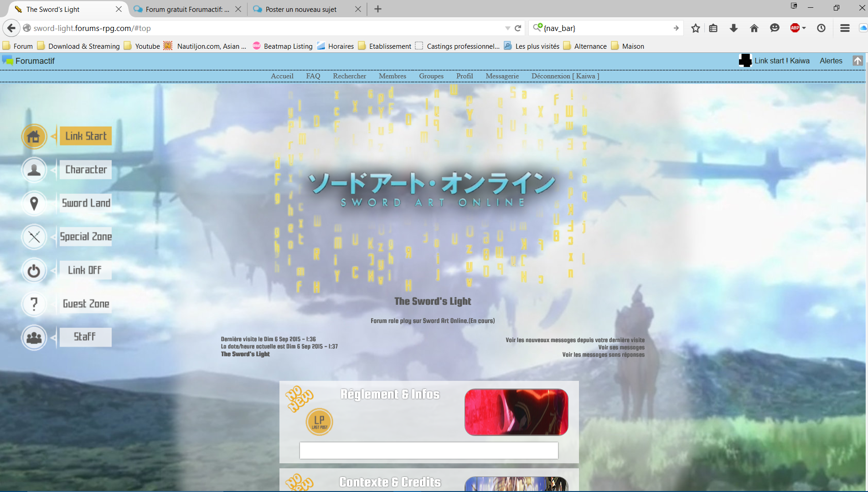The image size is (868, 492).
Task: Click the browser back arrow button
Action: click(x=11, y=28)
